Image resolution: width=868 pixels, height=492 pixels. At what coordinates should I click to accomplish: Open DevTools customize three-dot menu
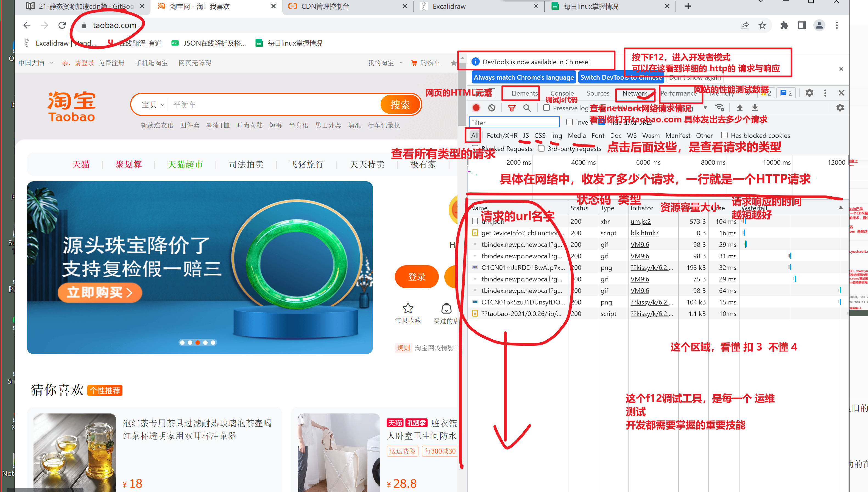click(825, 93)
